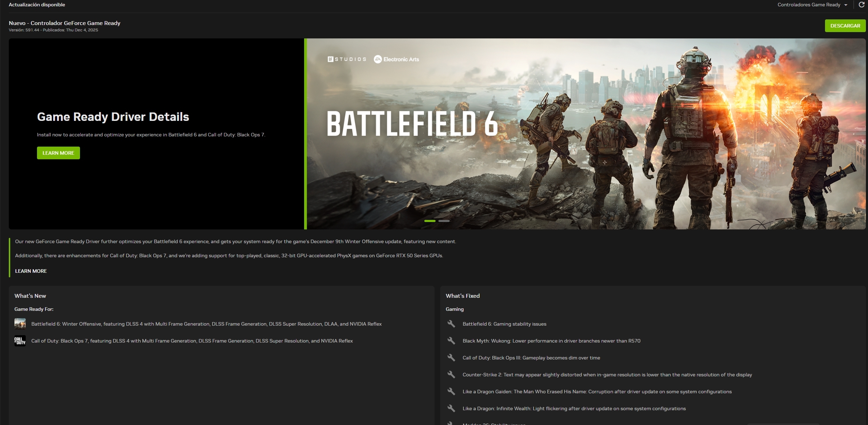The image size is (868, 425).
Task: Click wrench icon beside Counter-Strike 2 fix
Action: (451, 375)
